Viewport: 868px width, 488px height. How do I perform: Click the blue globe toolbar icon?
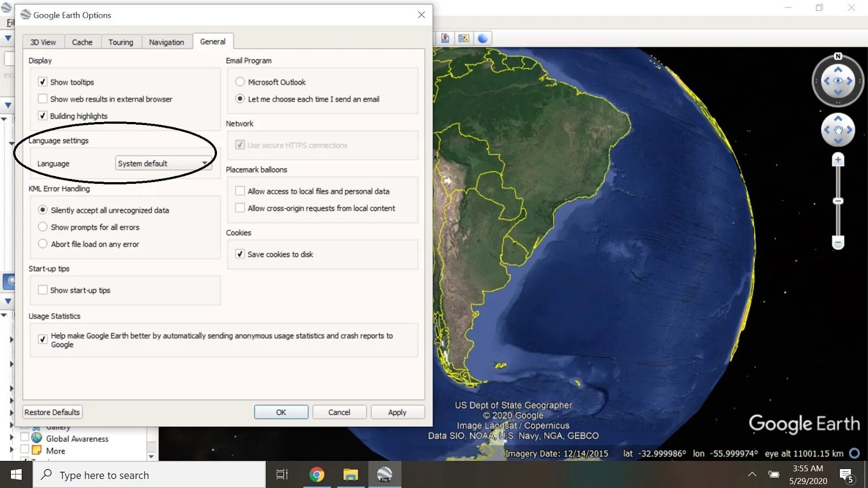482,38
